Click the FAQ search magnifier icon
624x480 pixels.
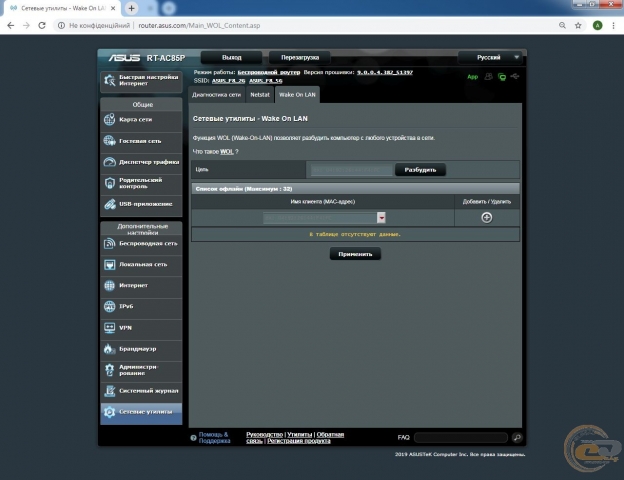pos(517,438)
